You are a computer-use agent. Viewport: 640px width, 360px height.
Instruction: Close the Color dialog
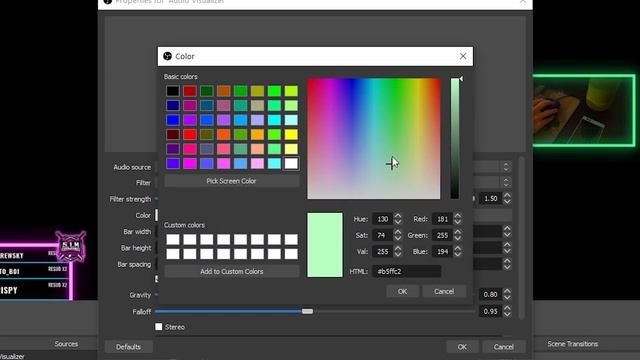(463, 56)
